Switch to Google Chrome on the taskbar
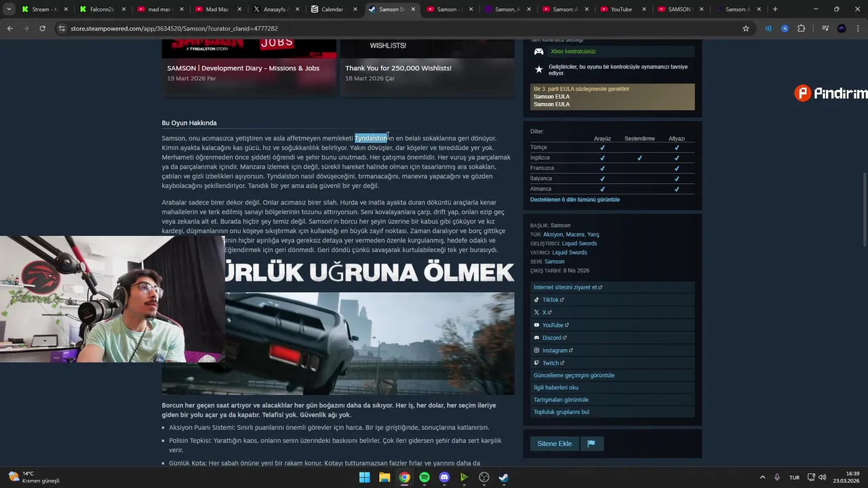868x488 pixels. pyautogui.click(x=404, y=477)
